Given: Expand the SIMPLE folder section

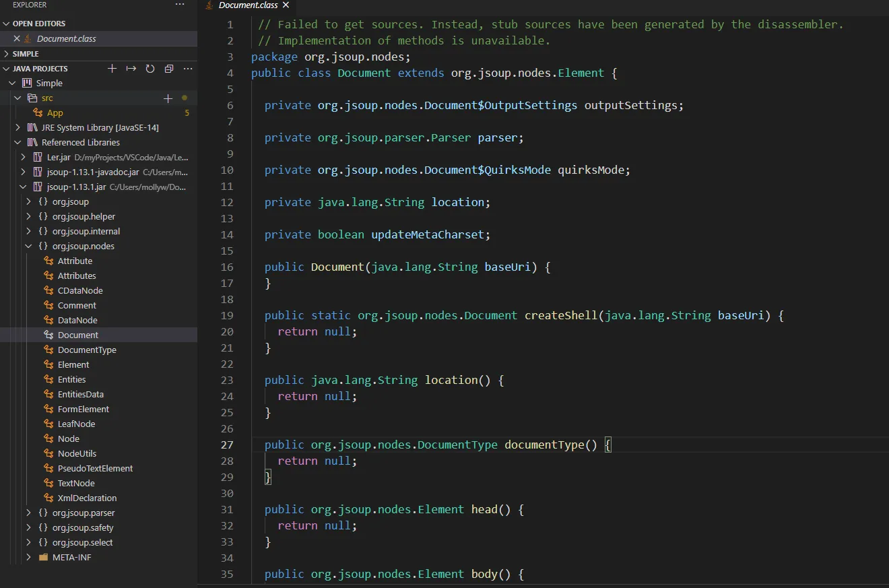Looking at the screenshot, I should 7,54.
